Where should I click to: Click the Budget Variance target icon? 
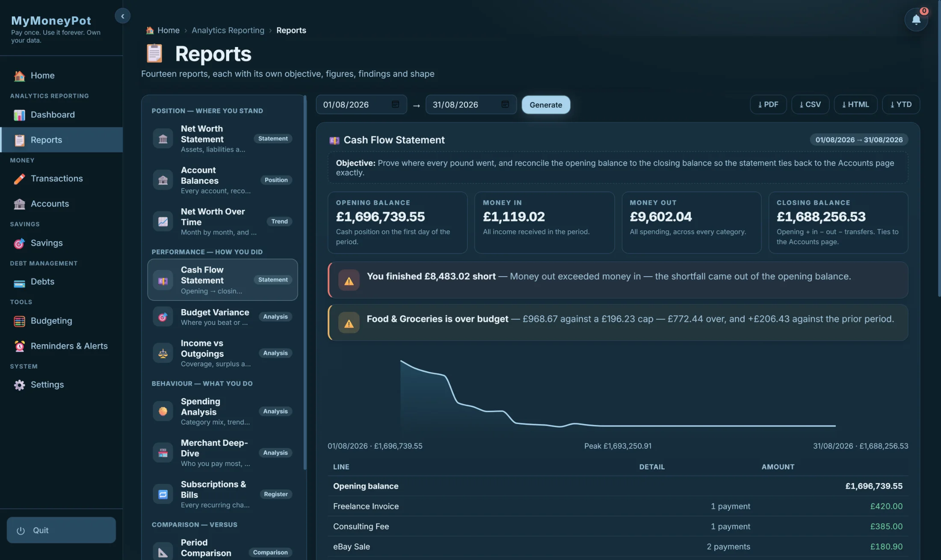click(x=163, y=317)
